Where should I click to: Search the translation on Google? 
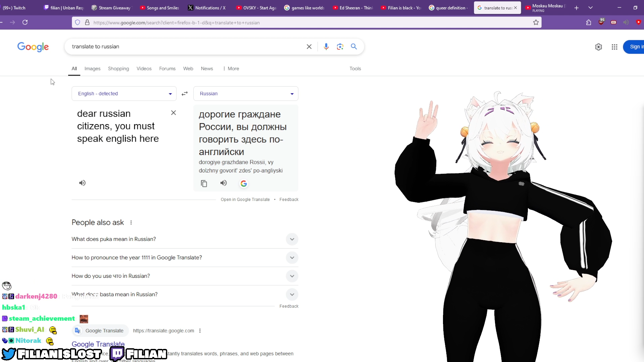244,184
